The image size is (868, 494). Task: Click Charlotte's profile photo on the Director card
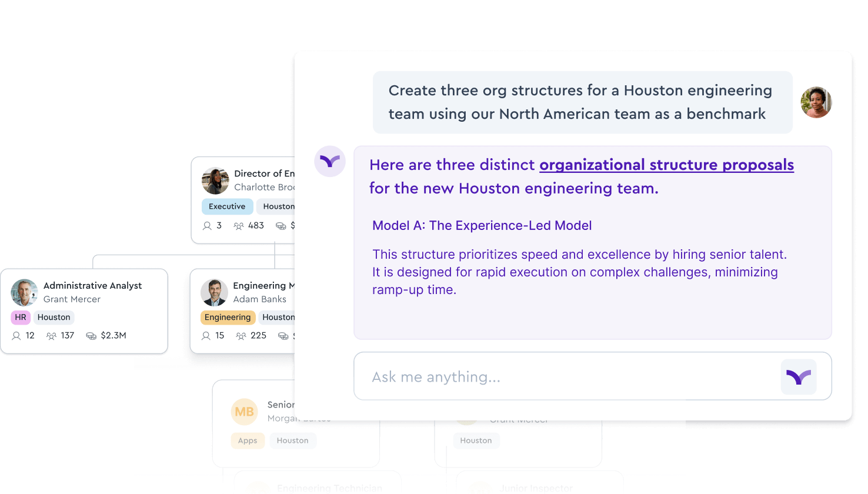(x=215, y=181)
